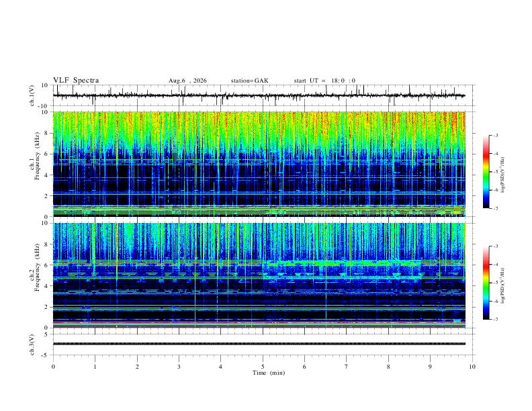
Task: Click the start UT 18:0:0 label
Action: click(324, 81)
